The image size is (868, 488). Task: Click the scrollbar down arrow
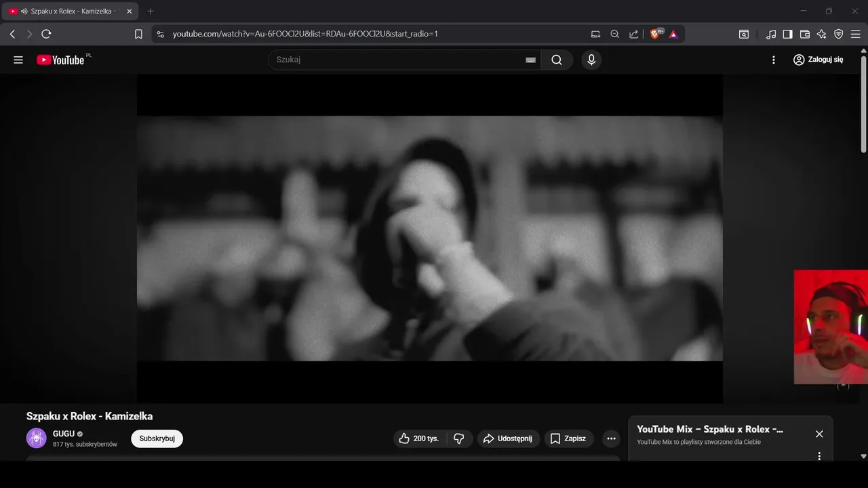pyautogui.click(x=863, y=456)
